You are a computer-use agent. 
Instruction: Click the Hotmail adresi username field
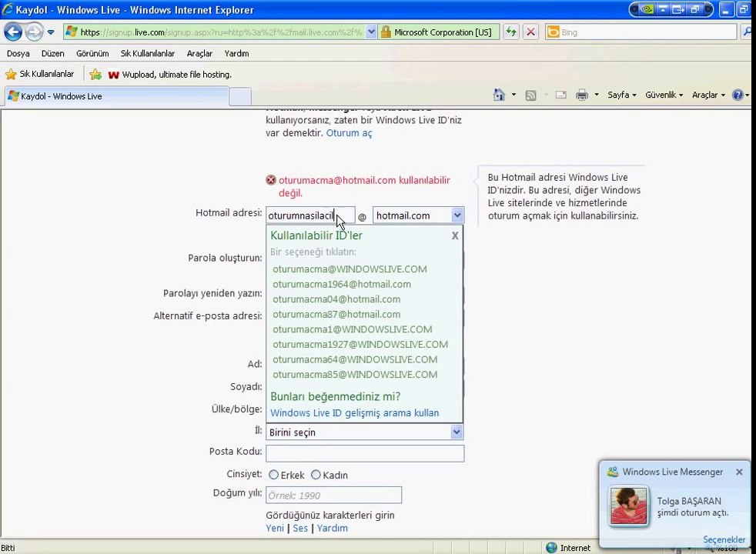(x=310, y=215)
